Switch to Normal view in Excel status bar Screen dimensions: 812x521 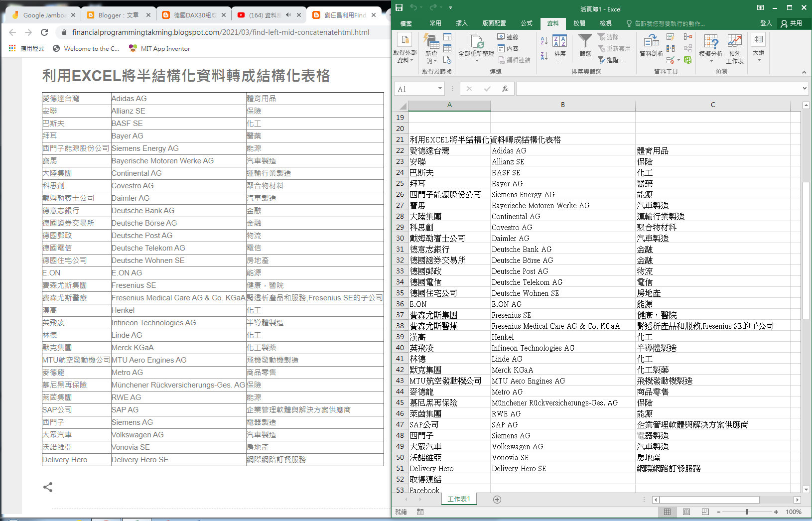pyautogui.click(x=667, y=512)
